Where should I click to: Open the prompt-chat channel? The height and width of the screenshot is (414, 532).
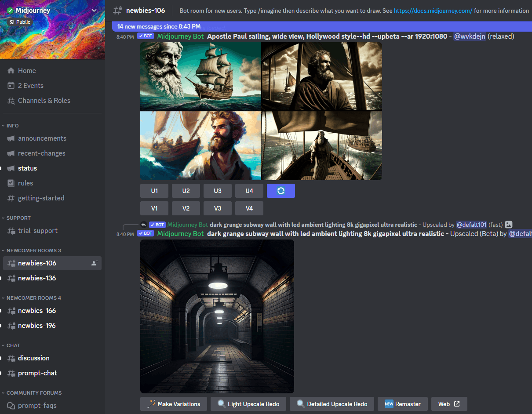tap(52, 373)
